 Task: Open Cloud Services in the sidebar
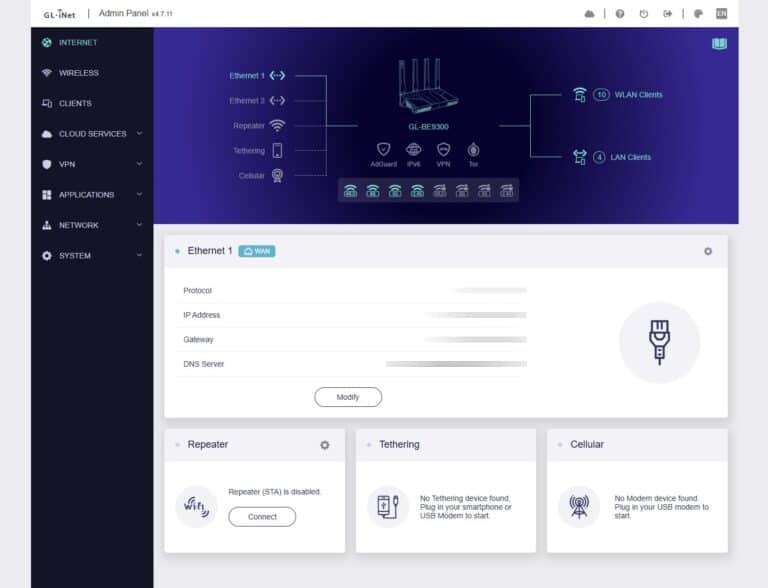(x=92, y=134)
